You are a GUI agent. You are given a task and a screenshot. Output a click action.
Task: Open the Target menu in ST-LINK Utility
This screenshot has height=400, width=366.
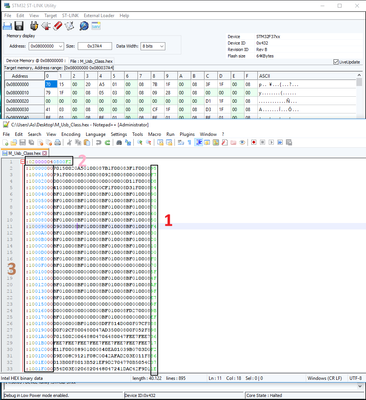coord(50,16)
